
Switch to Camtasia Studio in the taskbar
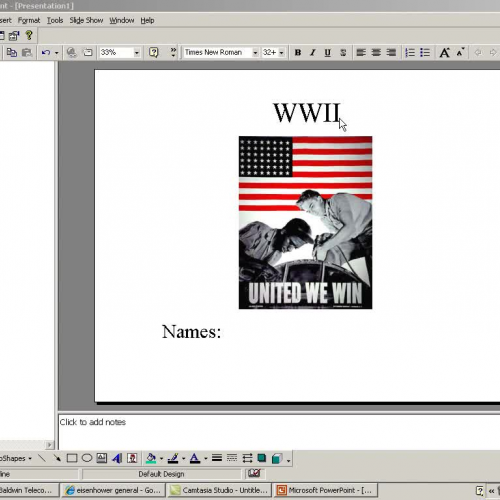pos(219,490)
